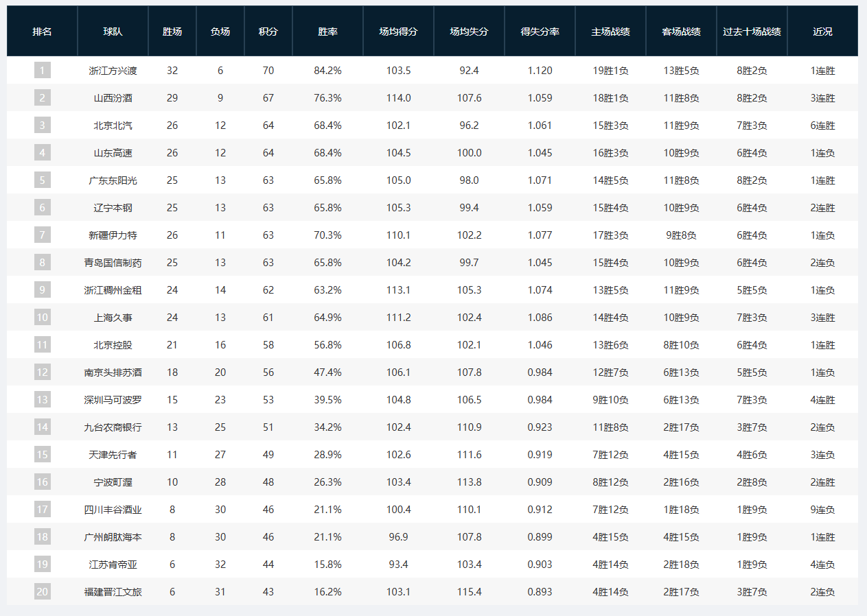Select the 过去十场战绩 column header

tap(752, 32)
